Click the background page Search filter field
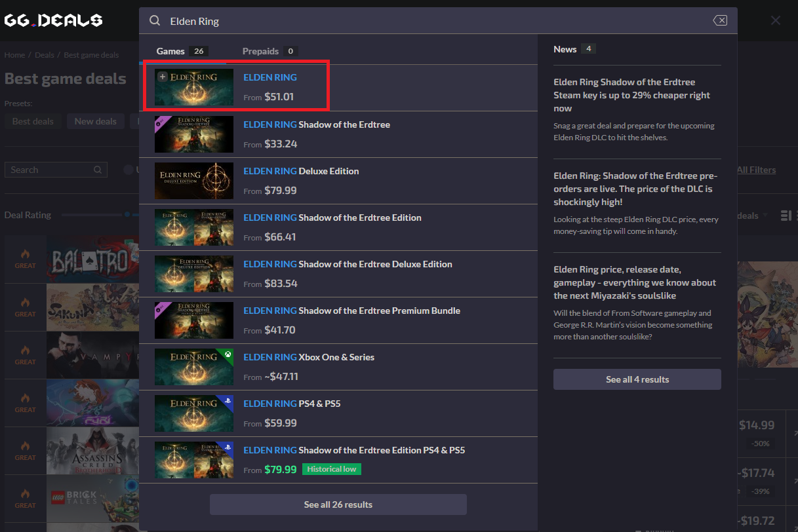 [x=56, y=170]
